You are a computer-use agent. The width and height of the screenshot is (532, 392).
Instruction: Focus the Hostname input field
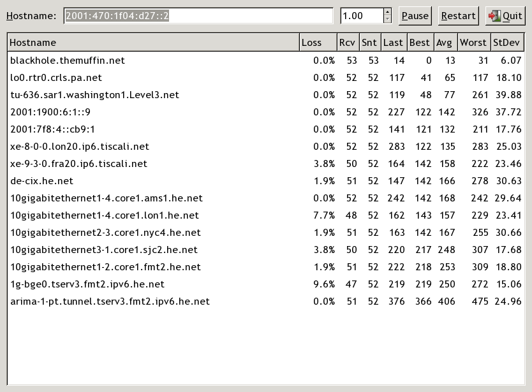[198, 16]
